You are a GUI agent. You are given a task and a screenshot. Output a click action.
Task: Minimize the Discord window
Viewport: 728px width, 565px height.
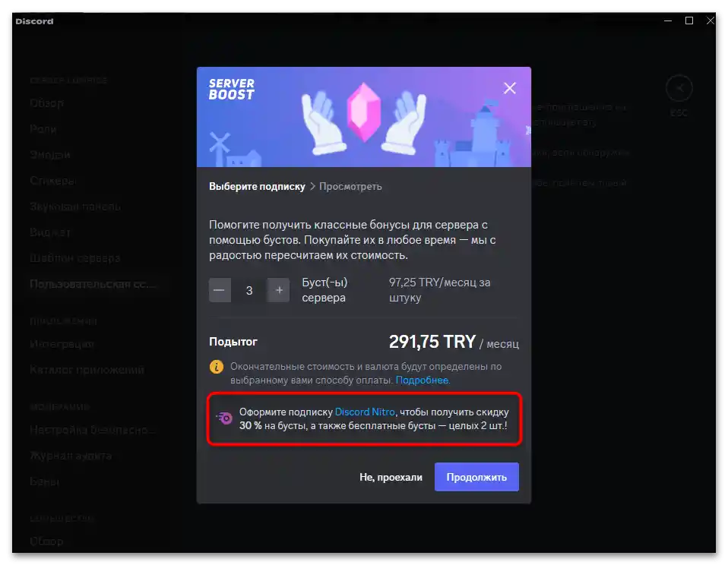click(x=668, y=21)
